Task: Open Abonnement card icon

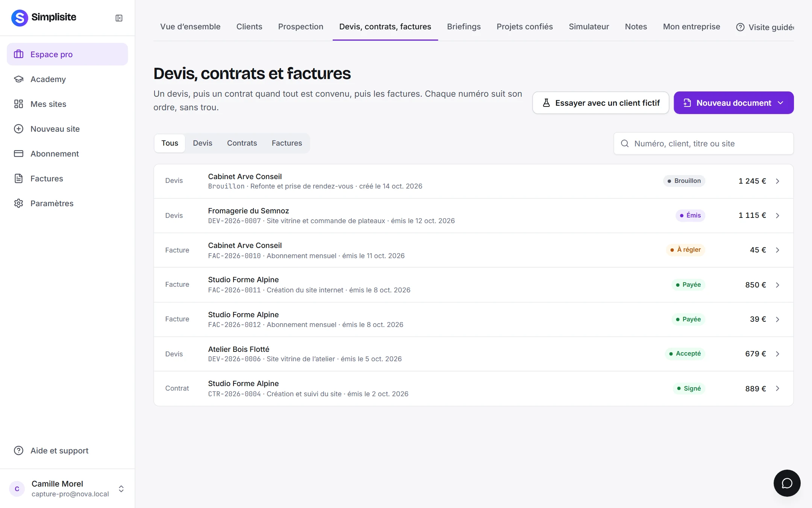Action: pyautogui.click(x=18, y=154)
